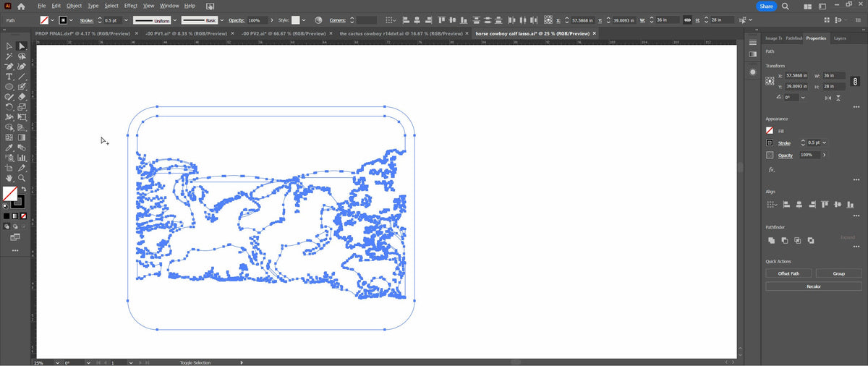Click Intersect icon in Pathfinder section
Viewport: 868px width, 366px height.
click(798, 239)
